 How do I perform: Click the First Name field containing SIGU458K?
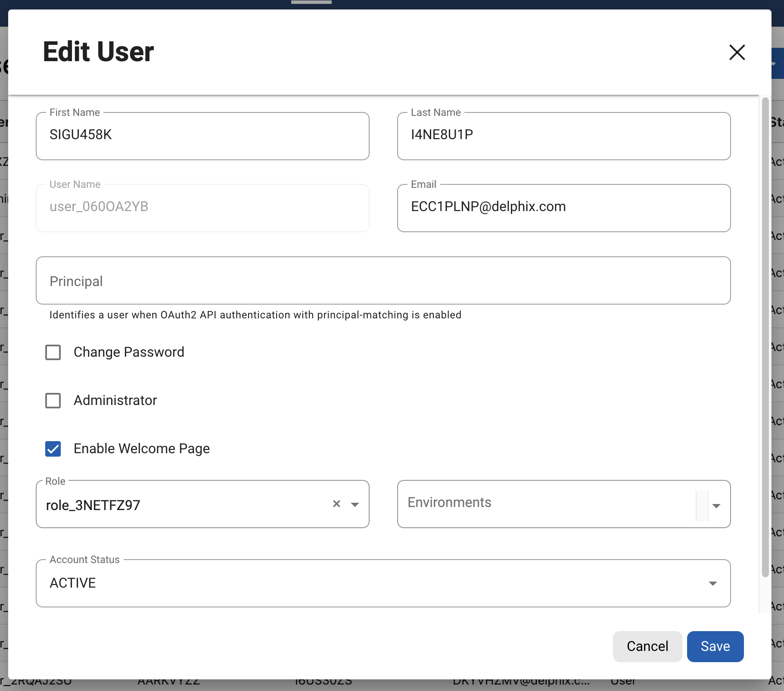pyautogui.click(x=202, y=135)
